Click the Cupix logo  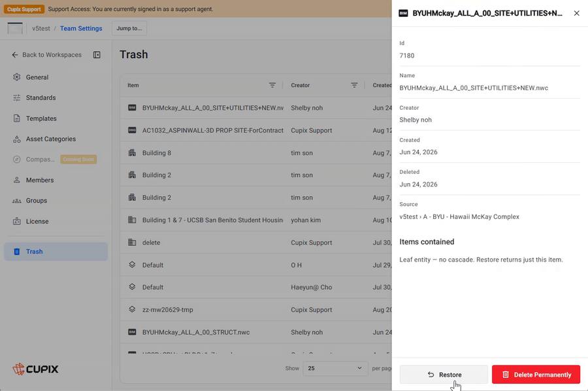pos(35,369)
